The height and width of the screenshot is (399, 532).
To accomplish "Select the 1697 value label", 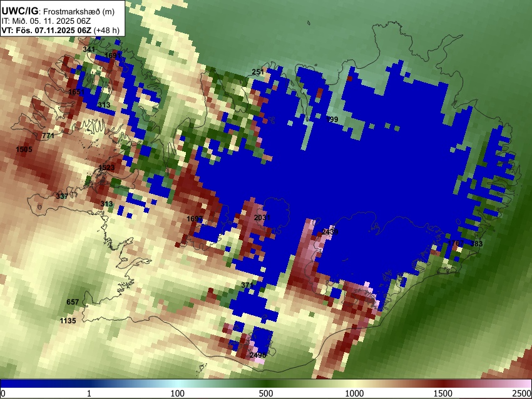I will coord(195,219).
